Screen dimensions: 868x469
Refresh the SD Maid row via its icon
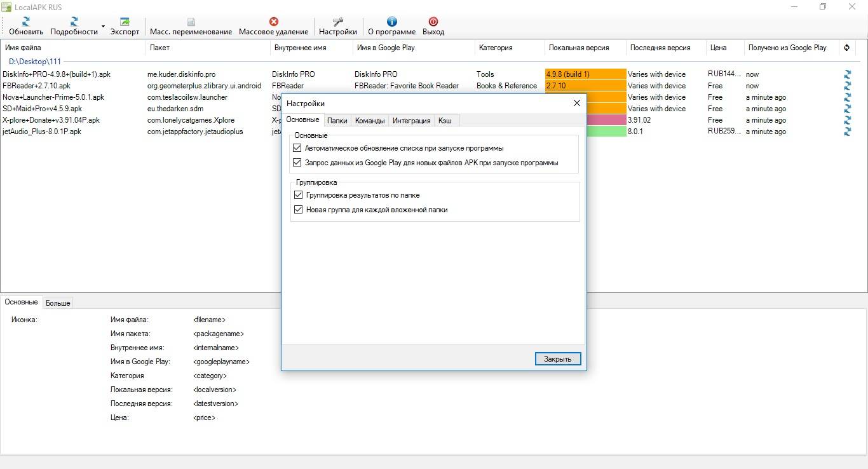click(x=847, y=109)
